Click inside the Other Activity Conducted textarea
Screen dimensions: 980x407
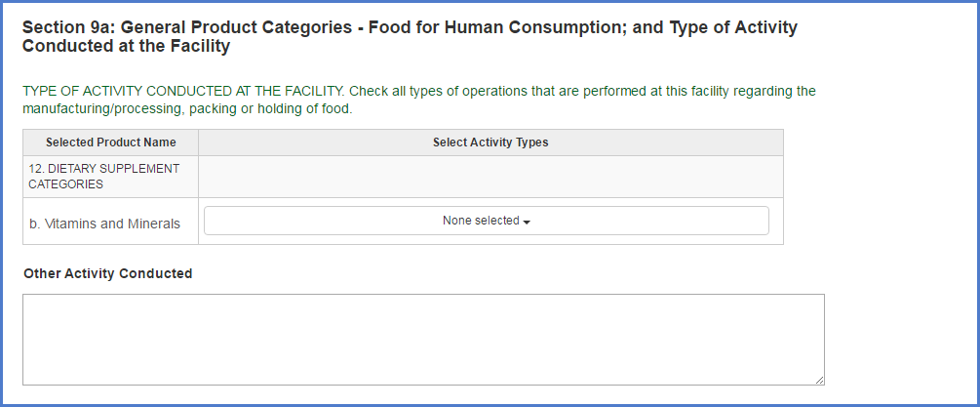(423, 339)
